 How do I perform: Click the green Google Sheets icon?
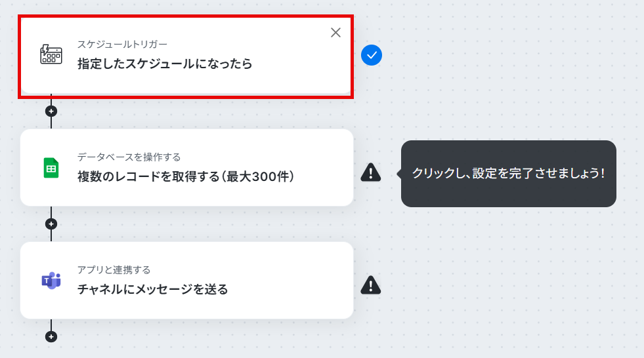point(51,168)
